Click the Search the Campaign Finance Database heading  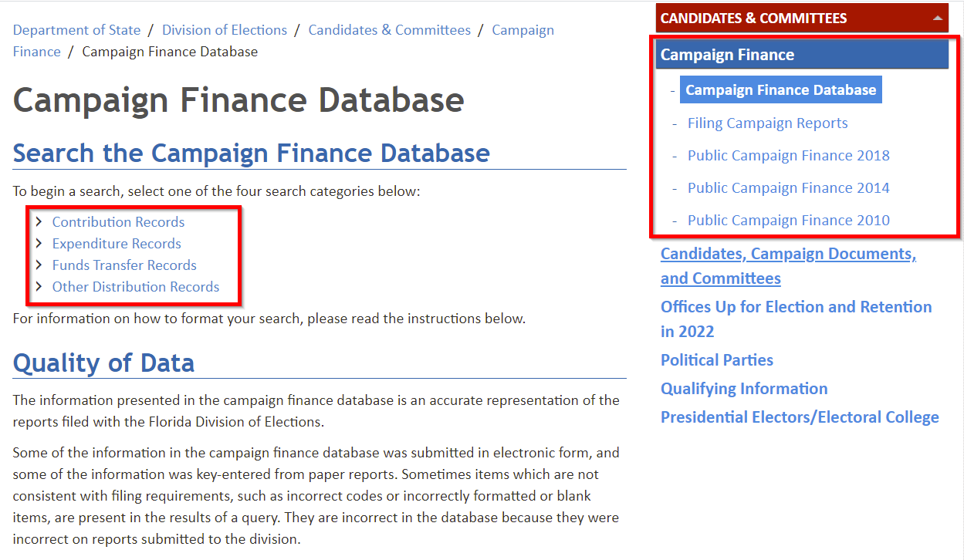coord(252,153)
